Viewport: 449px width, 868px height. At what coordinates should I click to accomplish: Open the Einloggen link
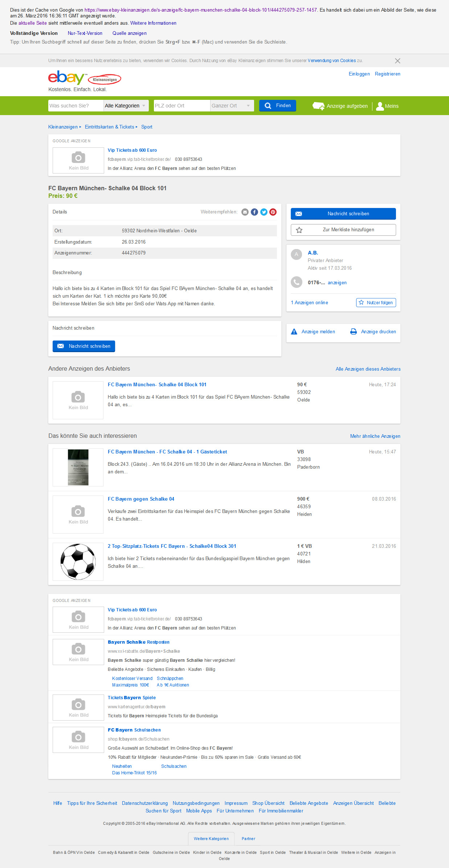click(x=359, y=74)
